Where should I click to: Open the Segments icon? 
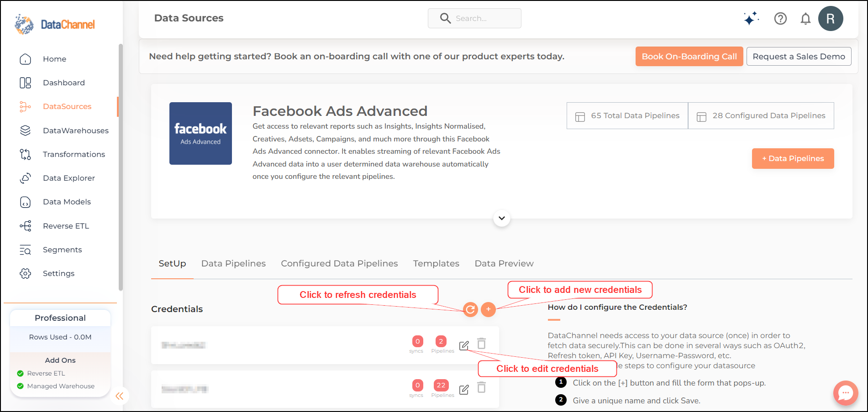26,250
